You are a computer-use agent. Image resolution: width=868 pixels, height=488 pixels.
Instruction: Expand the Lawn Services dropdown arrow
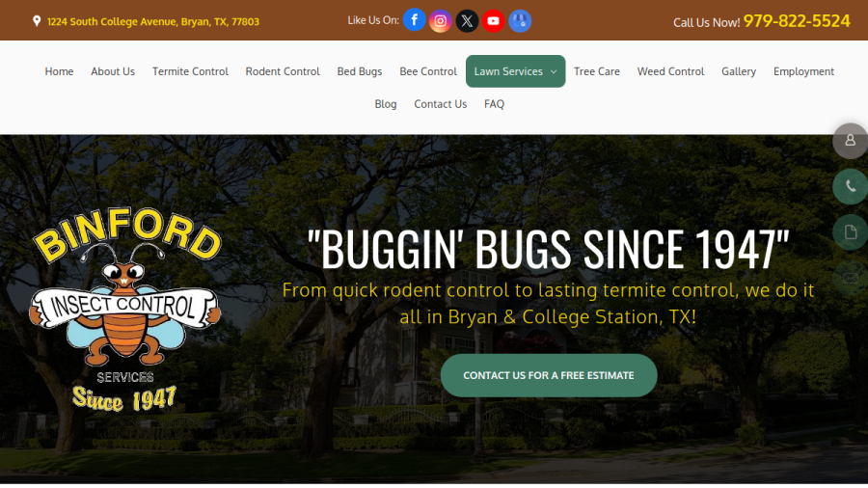tap(554, 72)
